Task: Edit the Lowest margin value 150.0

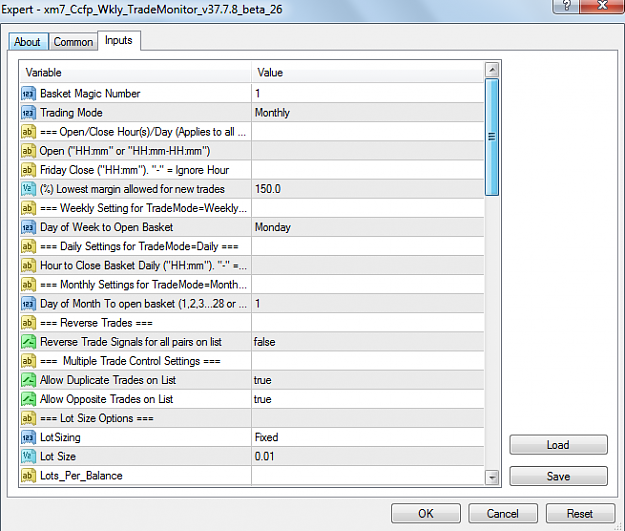Action: click(368, 189)
